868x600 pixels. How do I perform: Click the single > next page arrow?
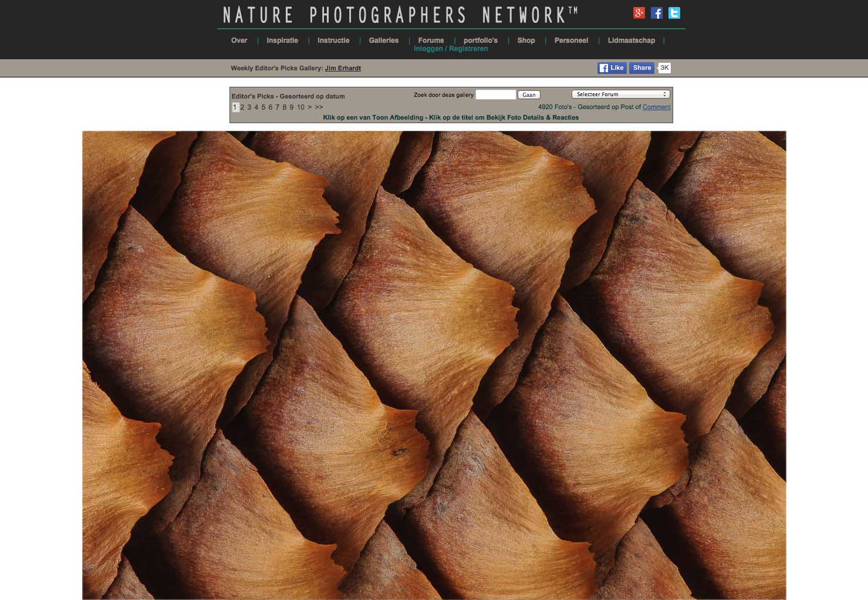pos(310,107)
